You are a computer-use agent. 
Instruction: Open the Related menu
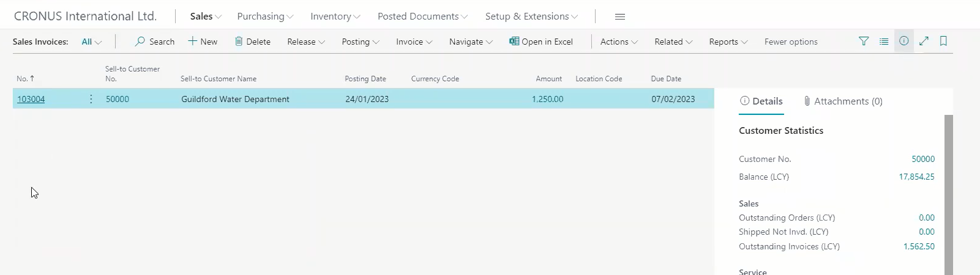click(x=673, y=42)
